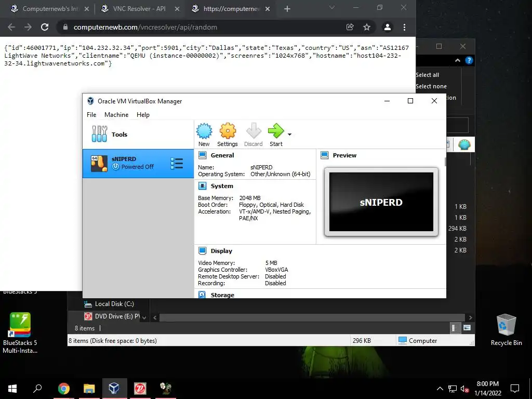Click Select none in Explorer ribbon

(431, 86)
